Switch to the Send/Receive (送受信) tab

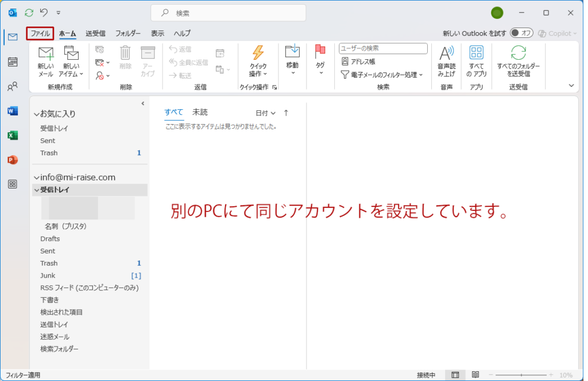pos(95,33)
